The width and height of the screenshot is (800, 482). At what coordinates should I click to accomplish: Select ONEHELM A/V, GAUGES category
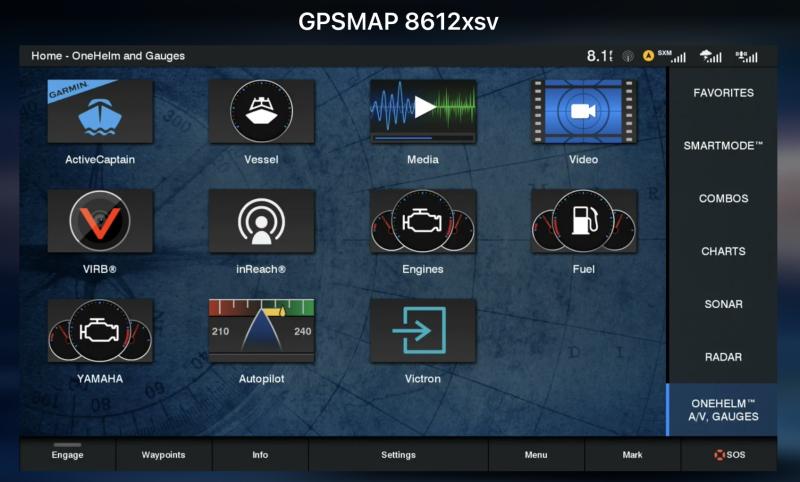pyautogui.click(x=722, y=410)
